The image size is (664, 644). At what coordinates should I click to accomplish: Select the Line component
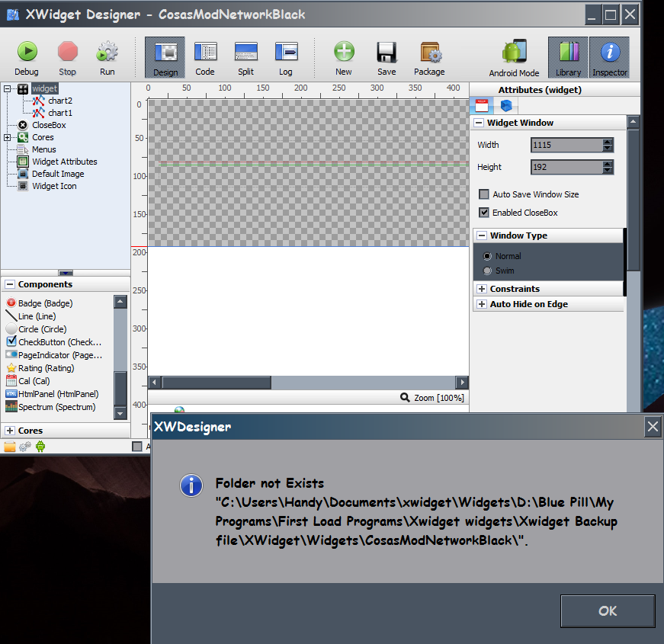31,316
